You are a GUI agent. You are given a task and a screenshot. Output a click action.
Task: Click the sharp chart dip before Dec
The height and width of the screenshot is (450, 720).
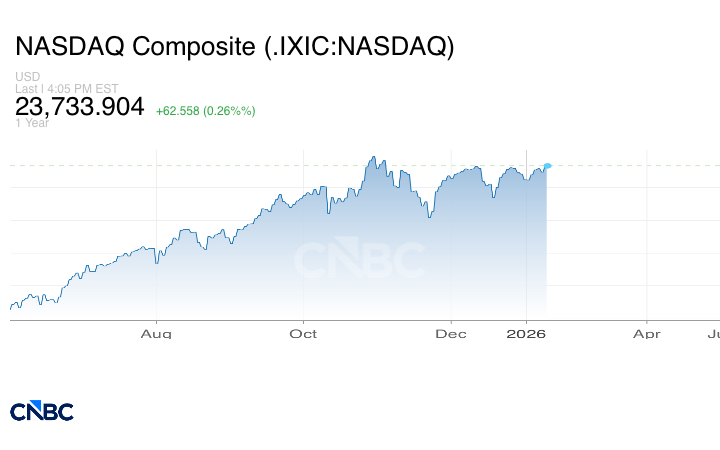[x=428, y=216]
